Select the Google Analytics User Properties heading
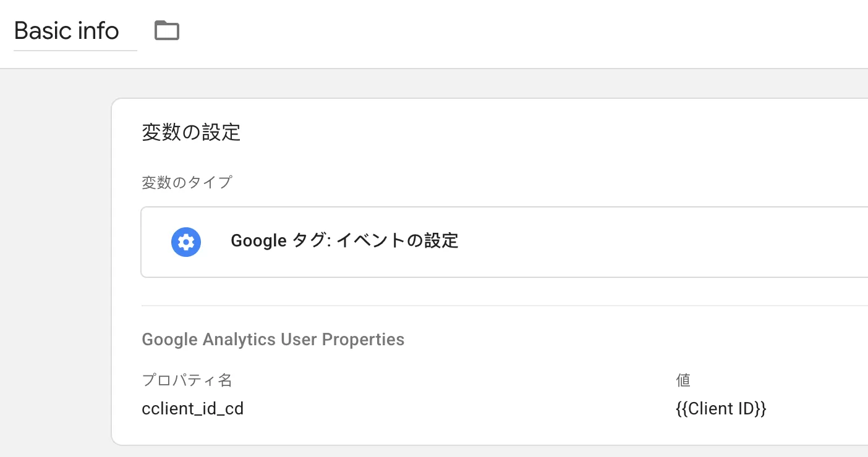Image resolution: width=868 pixels, height=457 pixels. point(273,340)
